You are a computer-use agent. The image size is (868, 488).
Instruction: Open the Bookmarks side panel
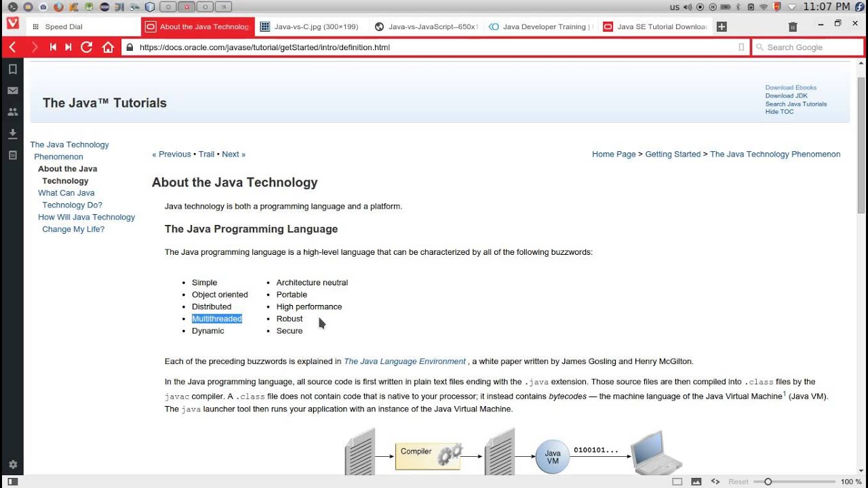point(12,69)
